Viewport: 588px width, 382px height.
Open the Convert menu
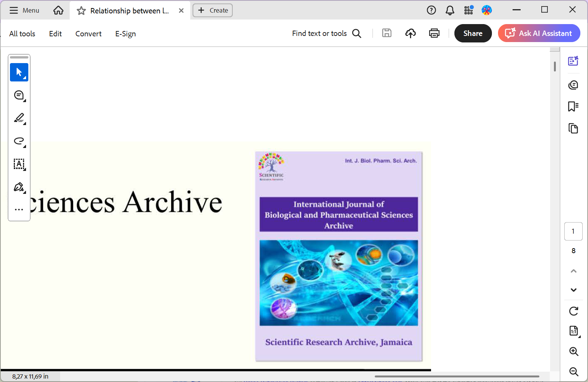coord(88,34)
